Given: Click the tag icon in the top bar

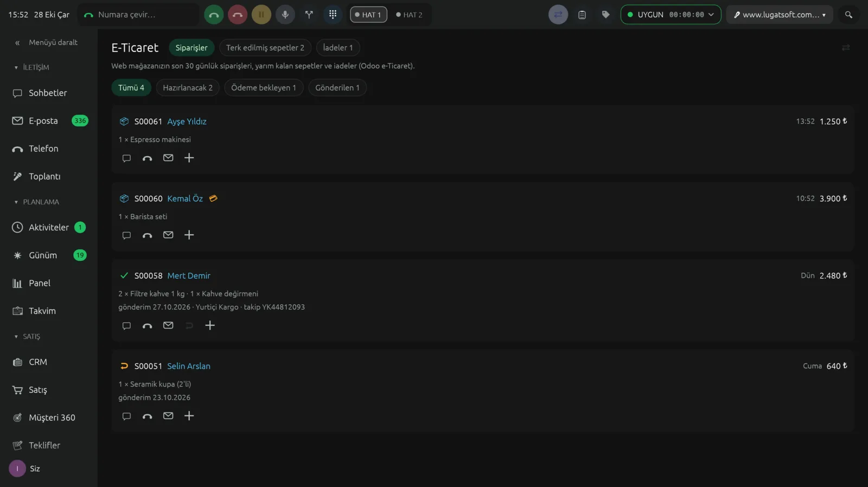Looking at the screenshot, I should click(606, 15).
